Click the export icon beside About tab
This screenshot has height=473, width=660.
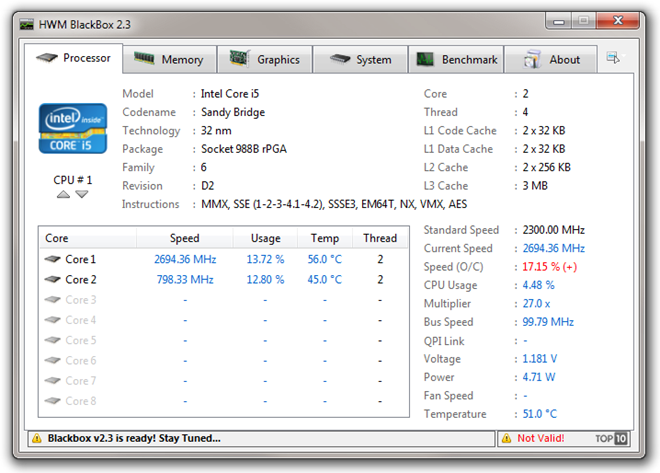point(613,58)
